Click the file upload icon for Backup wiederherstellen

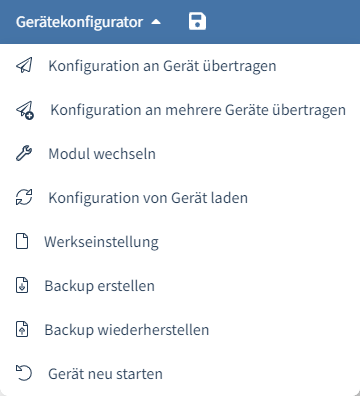(22, 329)
